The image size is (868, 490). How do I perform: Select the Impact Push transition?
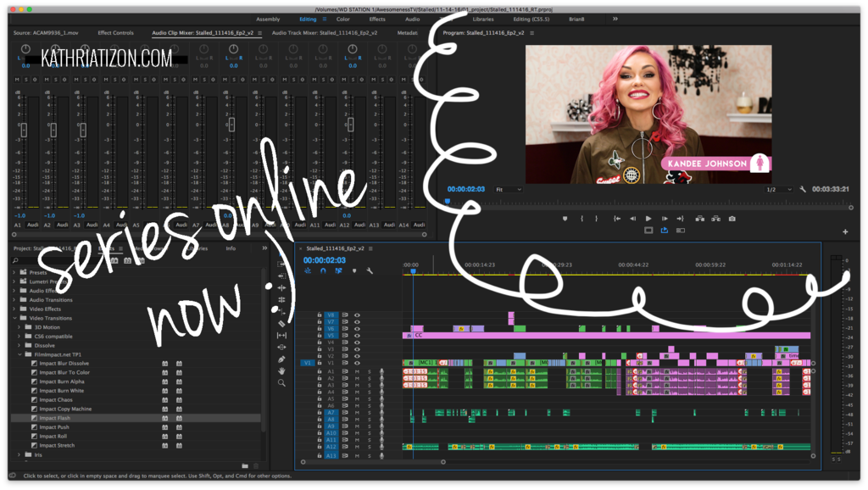[56, 427]
